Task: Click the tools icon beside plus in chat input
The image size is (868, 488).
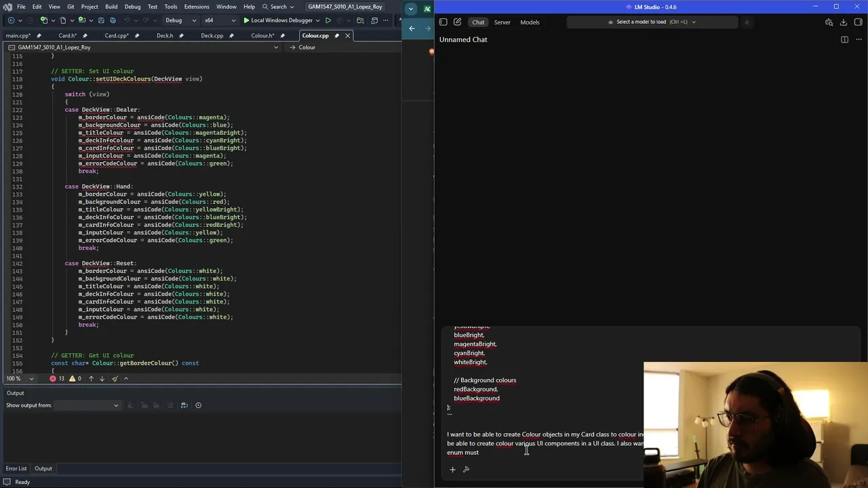Action: tap(466, 469)
